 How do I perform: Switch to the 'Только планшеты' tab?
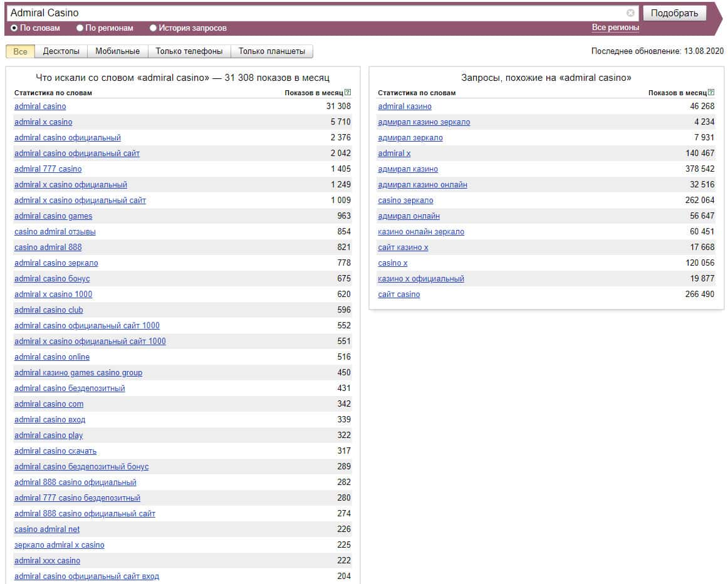pos(271,51)
